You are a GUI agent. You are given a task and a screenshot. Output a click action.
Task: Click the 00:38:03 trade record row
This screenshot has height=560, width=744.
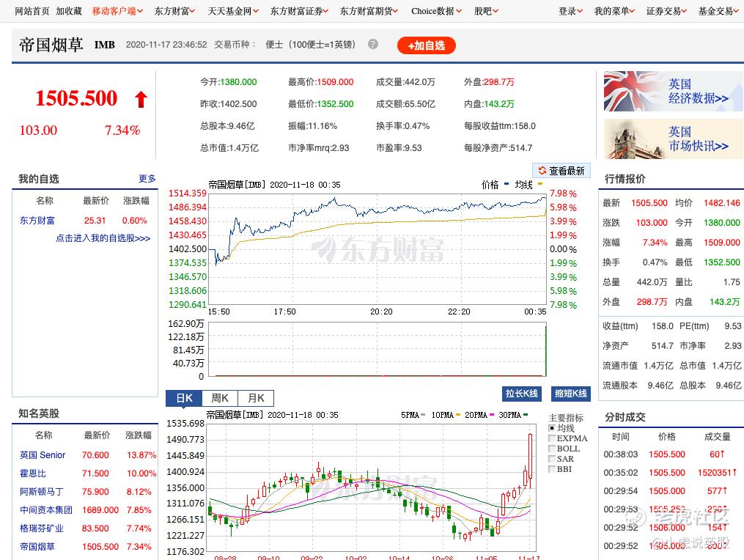(x=670, y=454)
